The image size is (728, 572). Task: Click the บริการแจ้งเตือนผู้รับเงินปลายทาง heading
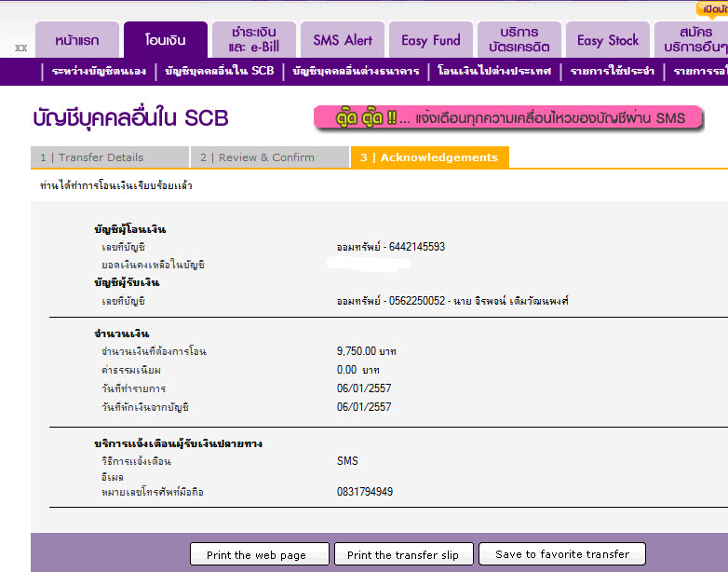tap(179, 443)
